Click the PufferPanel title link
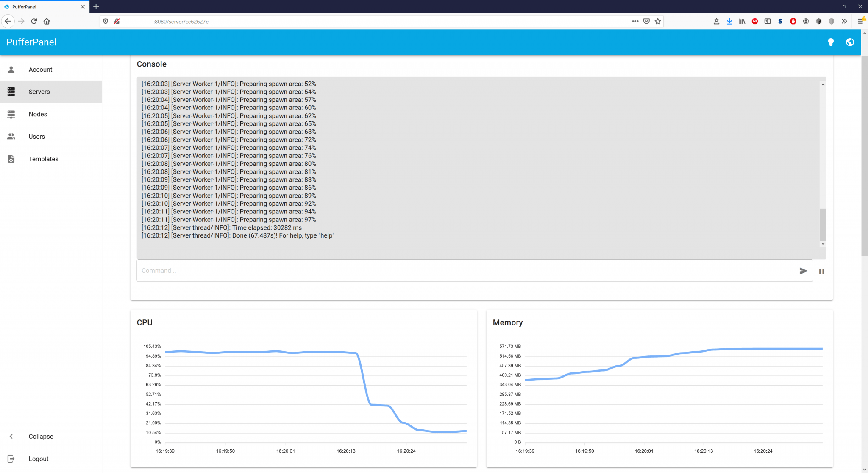Viewport: 868px width, 473px height. pyautogui.click(x=31, y=42)
